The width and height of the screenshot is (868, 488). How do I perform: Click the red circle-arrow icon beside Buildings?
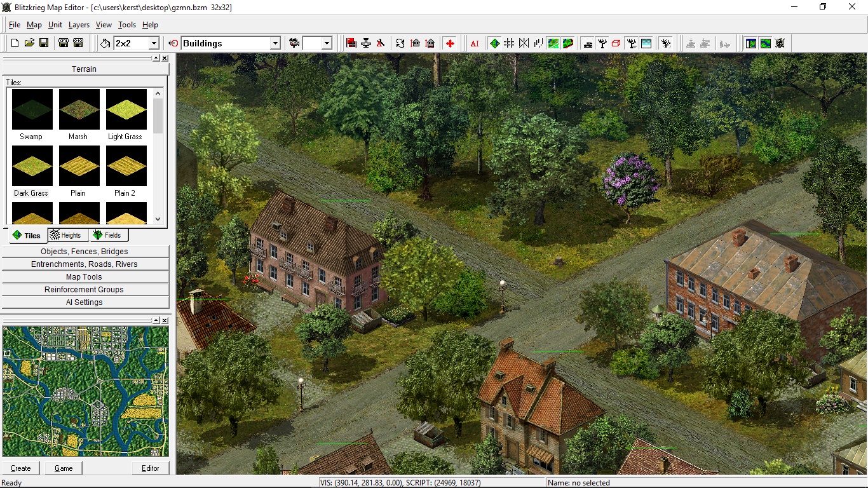click(173, 43)
